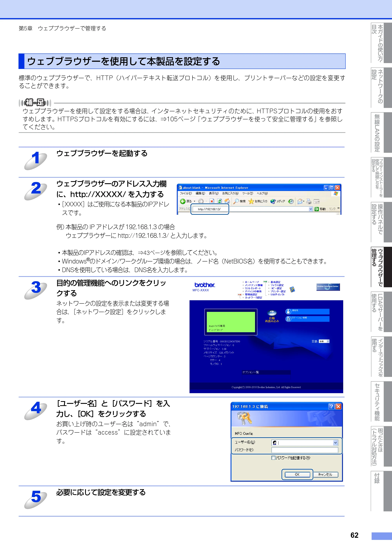
Task: Click the help question-mark book icon
Action: tap(292, 289)
